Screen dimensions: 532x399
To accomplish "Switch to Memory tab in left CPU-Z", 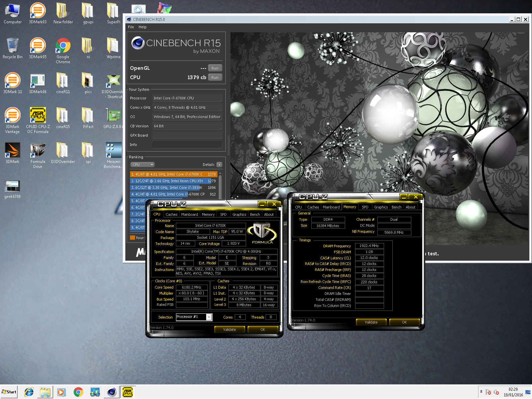I will coord(208,214).
